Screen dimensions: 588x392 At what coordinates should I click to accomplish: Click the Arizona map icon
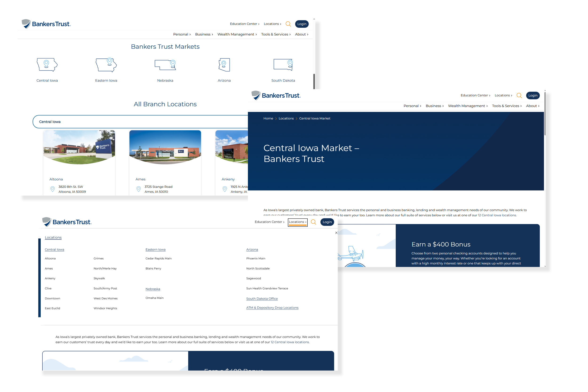click(x=224, y=65)
